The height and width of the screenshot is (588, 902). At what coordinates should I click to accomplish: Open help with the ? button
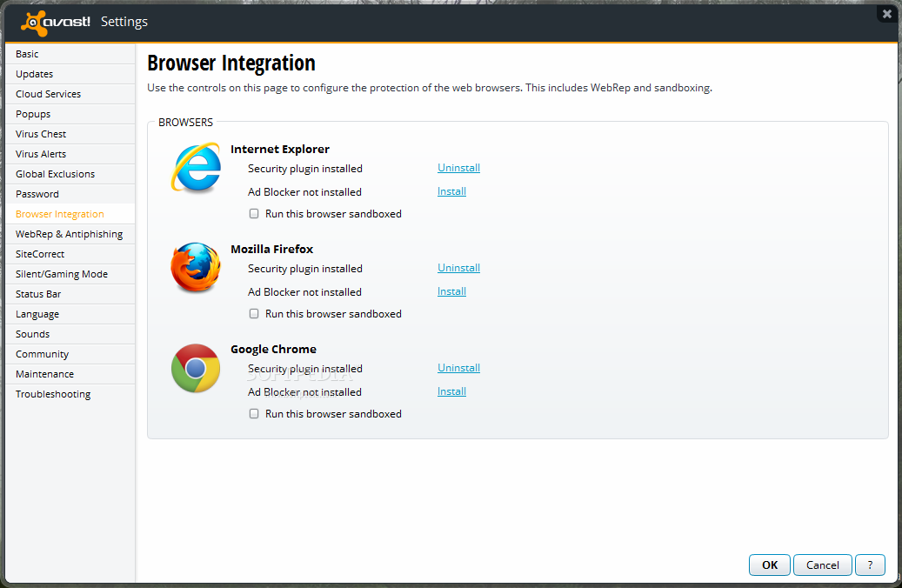coord(870,565)
